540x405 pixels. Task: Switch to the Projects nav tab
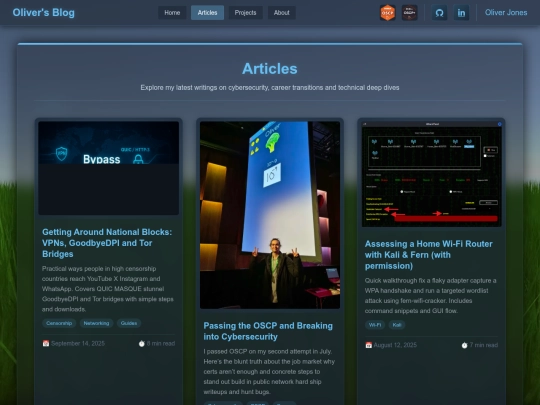pyautogui.click(x=246, y=13)
